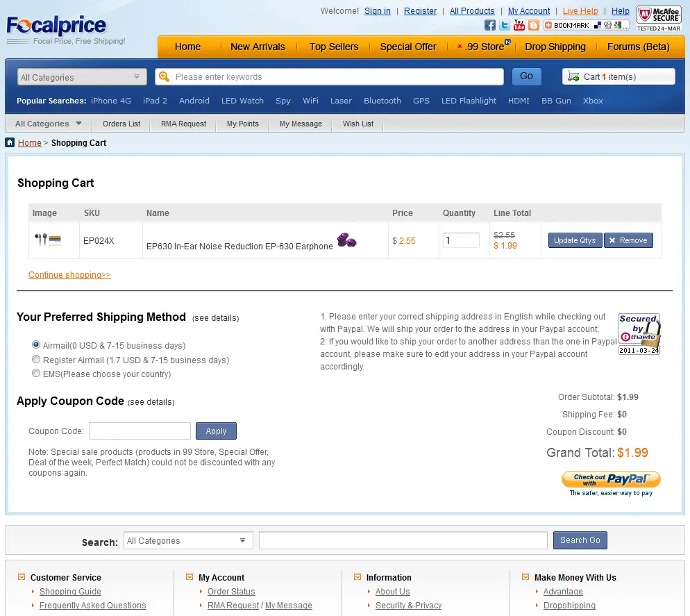690x616 pixels.
Task: Click Continue shopping link
Action: (x=69, y=275)
